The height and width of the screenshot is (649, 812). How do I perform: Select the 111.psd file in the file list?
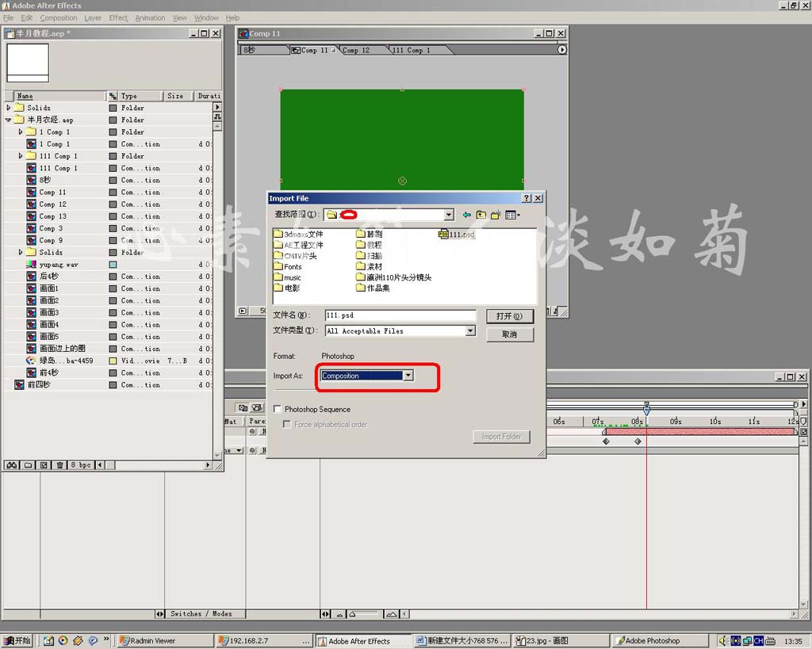click(x=457, y=235)
